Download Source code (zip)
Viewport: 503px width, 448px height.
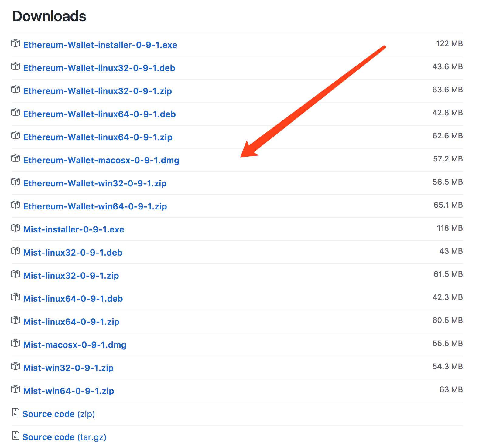click(59, 414)
